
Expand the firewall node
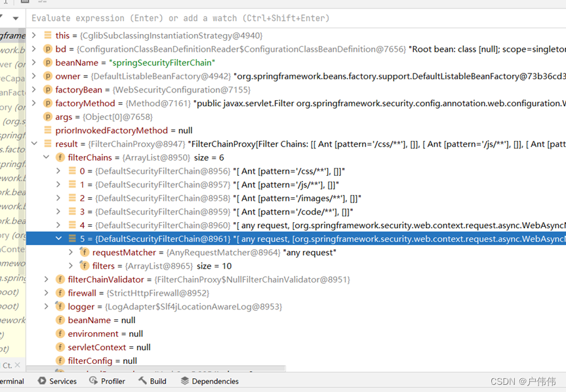coord(46,293)
